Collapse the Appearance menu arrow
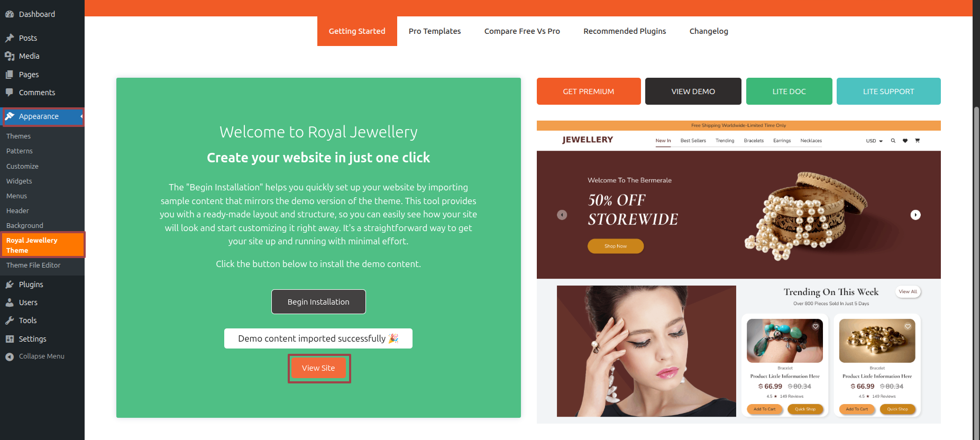Viewport: 980px width, 440px height. click(81, 116)
